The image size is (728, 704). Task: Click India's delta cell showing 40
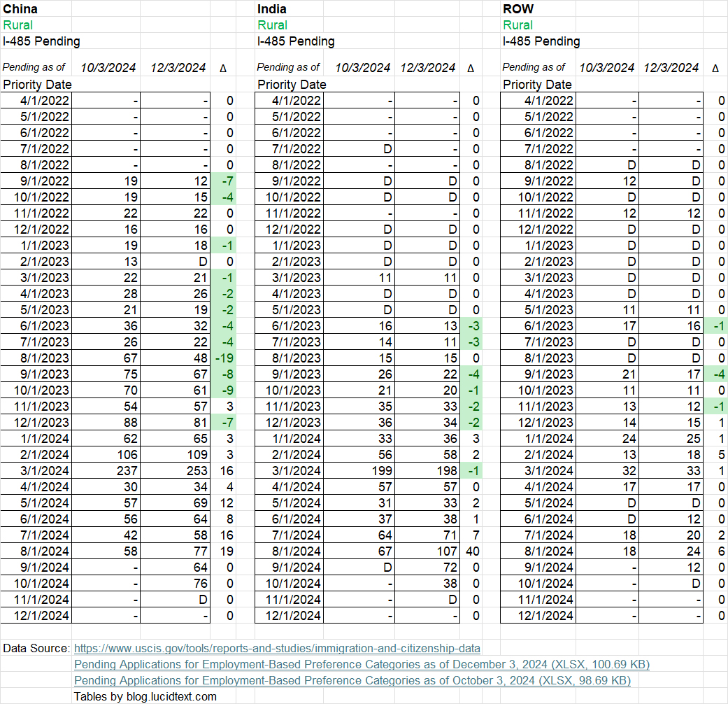click(471, 551)
